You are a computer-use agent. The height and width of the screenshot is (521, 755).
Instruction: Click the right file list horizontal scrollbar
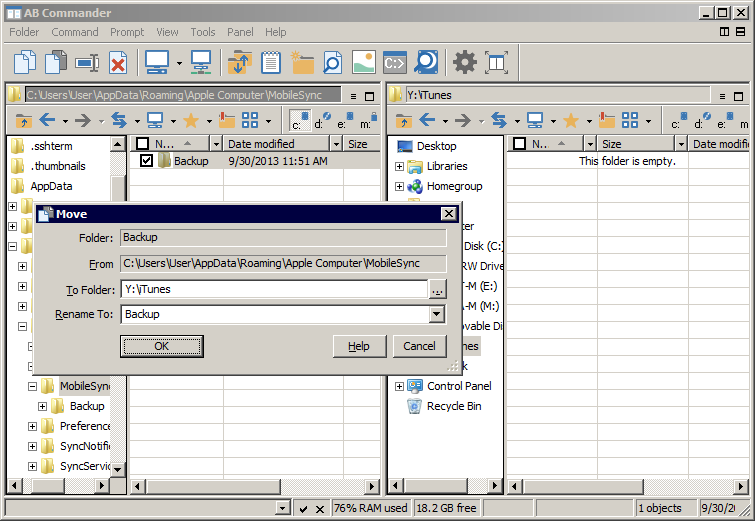628,486
